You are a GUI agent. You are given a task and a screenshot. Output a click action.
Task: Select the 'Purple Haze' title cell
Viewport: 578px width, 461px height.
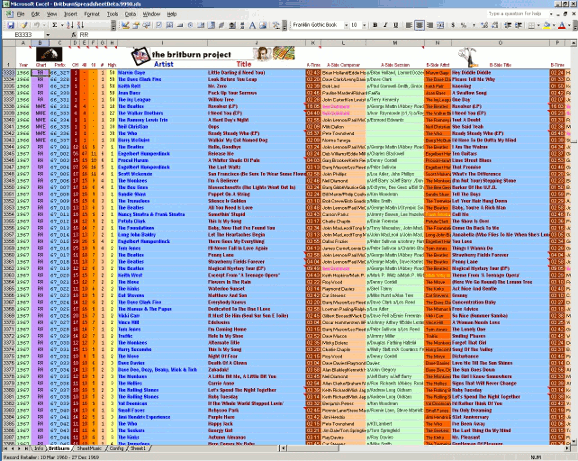(256, 417)
